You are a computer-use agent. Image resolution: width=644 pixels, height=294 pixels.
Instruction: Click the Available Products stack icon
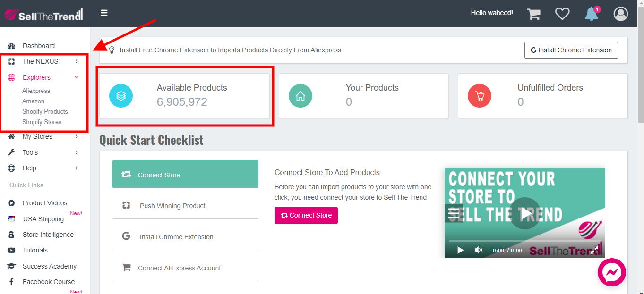[121, 96]
